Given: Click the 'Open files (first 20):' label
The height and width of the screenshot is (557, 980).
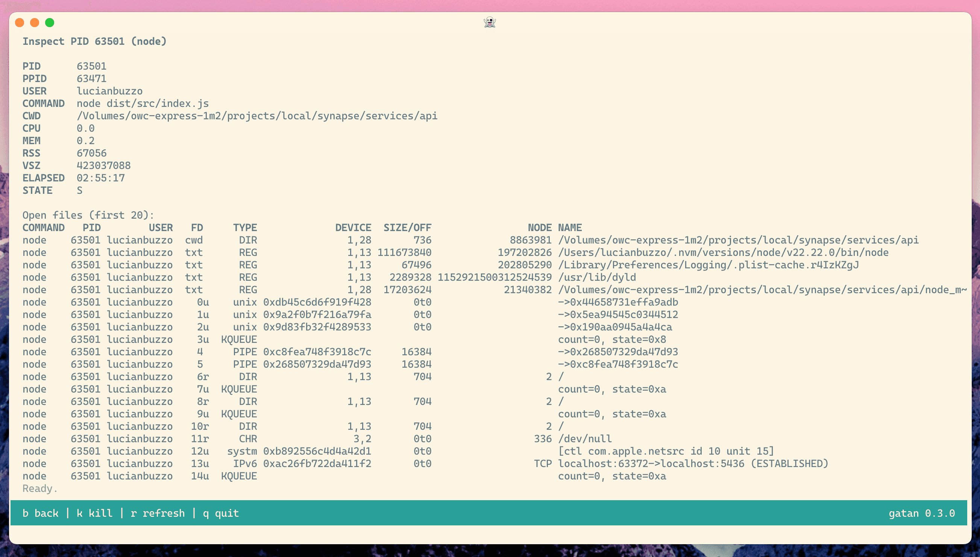Looking at the screenshot, I should coord(88,215).
